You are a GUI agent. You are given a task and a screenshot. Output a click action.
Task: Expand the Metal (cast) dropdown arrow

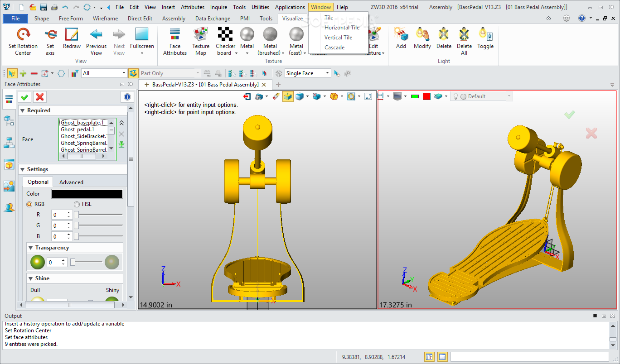coord(305,53)
